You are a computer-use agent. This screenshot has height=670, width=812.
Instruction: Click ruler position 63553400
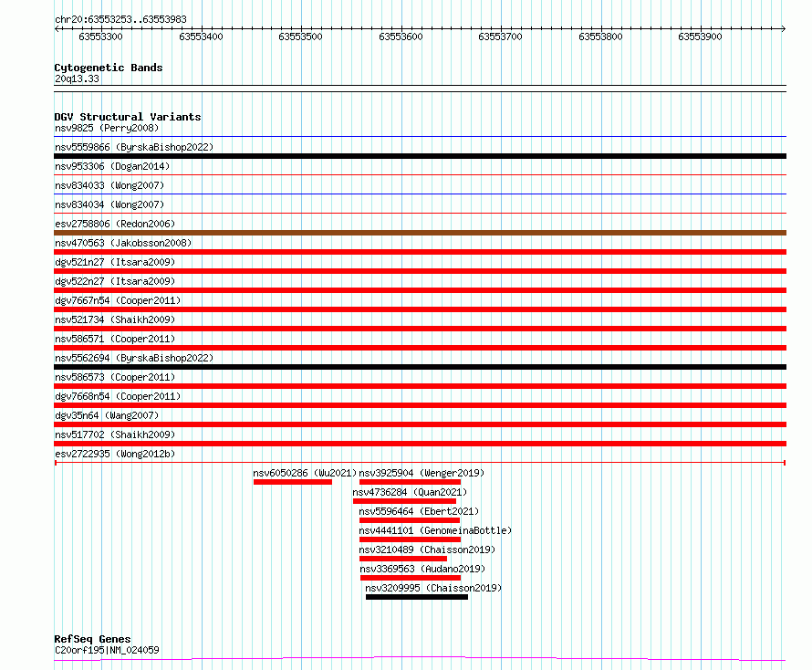pos(201,37)
